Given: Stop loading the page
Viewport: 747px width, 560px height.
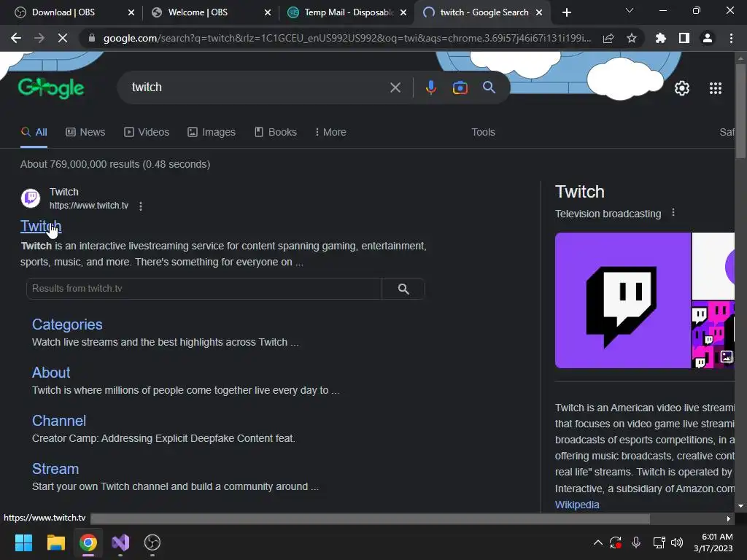Looking at the screenshot, I should (63, 38).
